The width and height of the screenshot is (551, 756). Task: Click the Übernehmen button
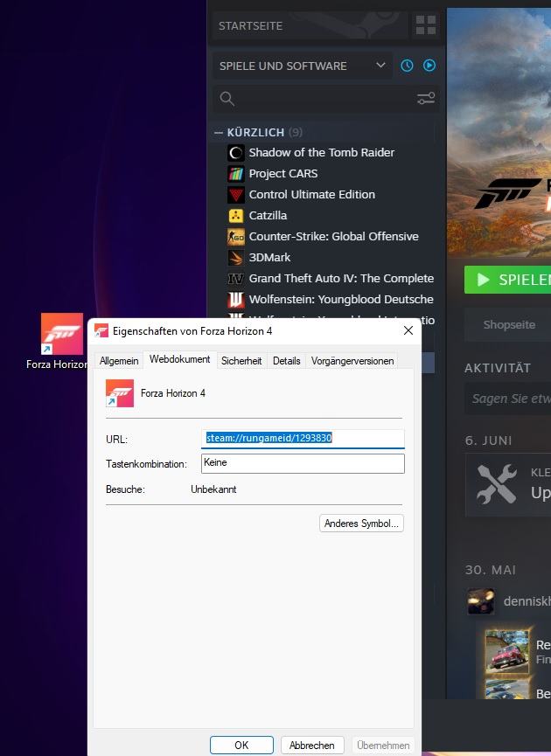click(x=383, y=745)
